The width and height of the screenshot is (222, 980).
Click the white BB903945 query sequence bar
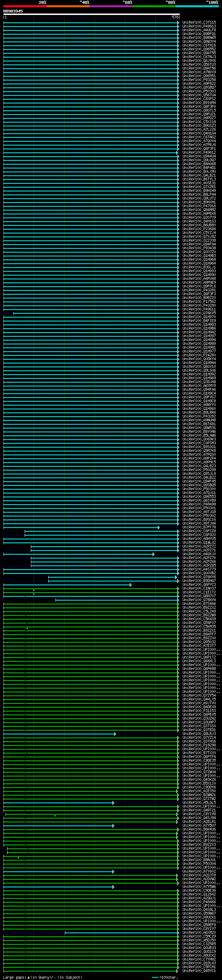[92, 14]
